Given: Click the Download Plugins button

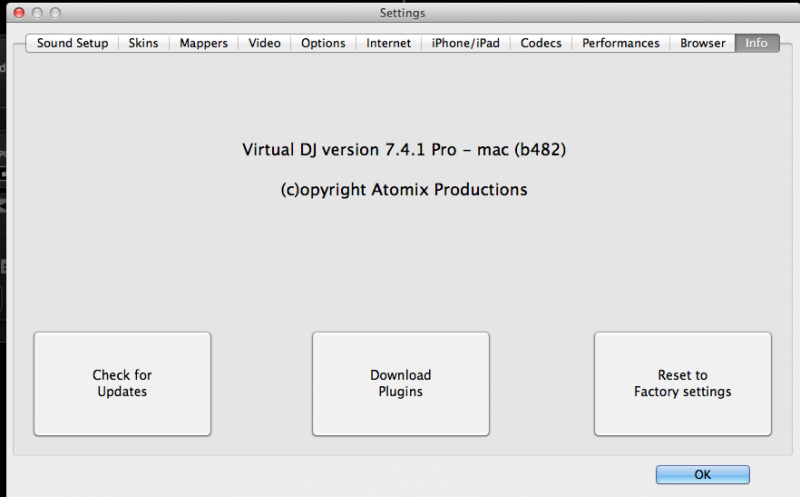Looking at the screenshot, I should click(x=400, y=384).
